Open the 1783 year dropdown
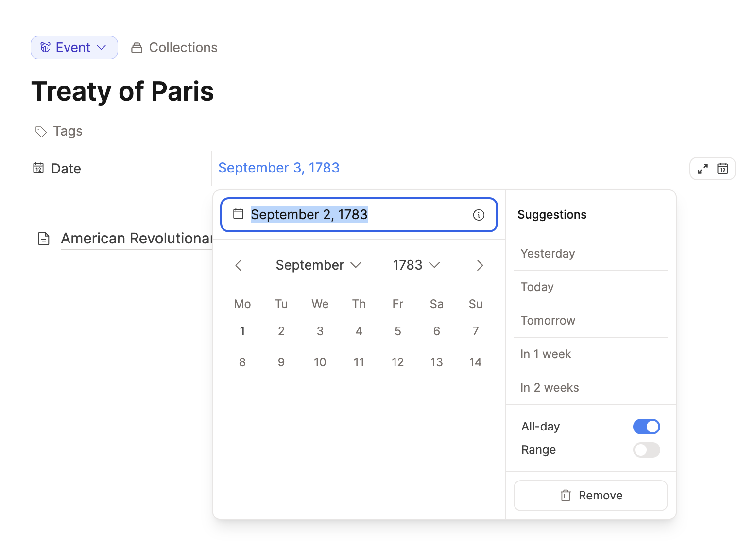Screen dimensions: 756x550 (x=416, y=265)
